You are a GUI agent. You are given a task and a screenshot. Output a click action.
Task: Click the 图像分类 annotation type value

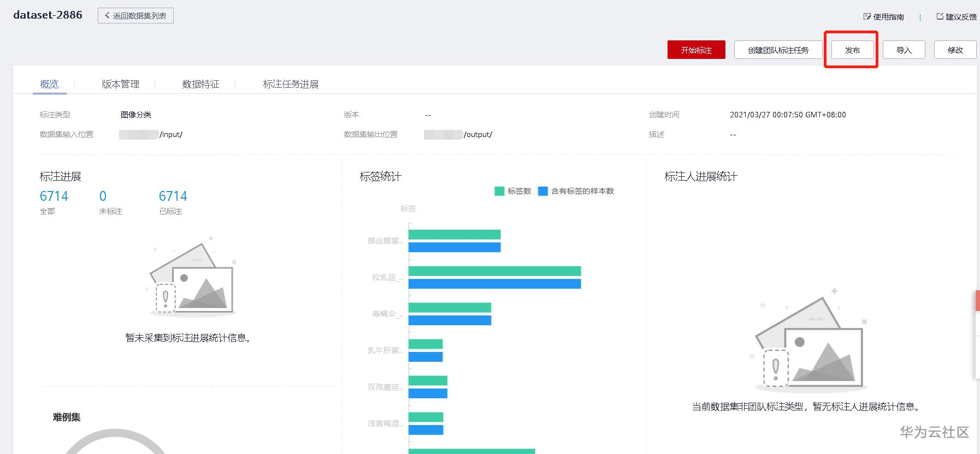click(136, 115)
